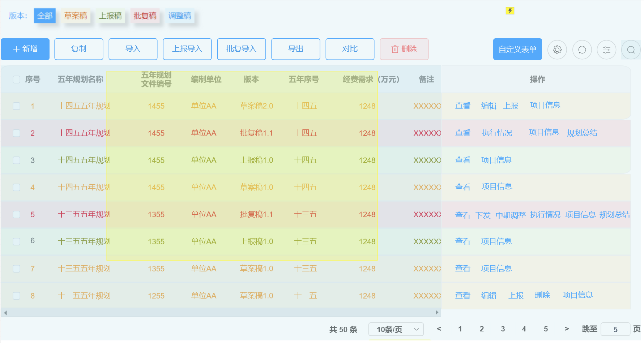
Task: Go to the next page arrow
Action: (567, 329)
